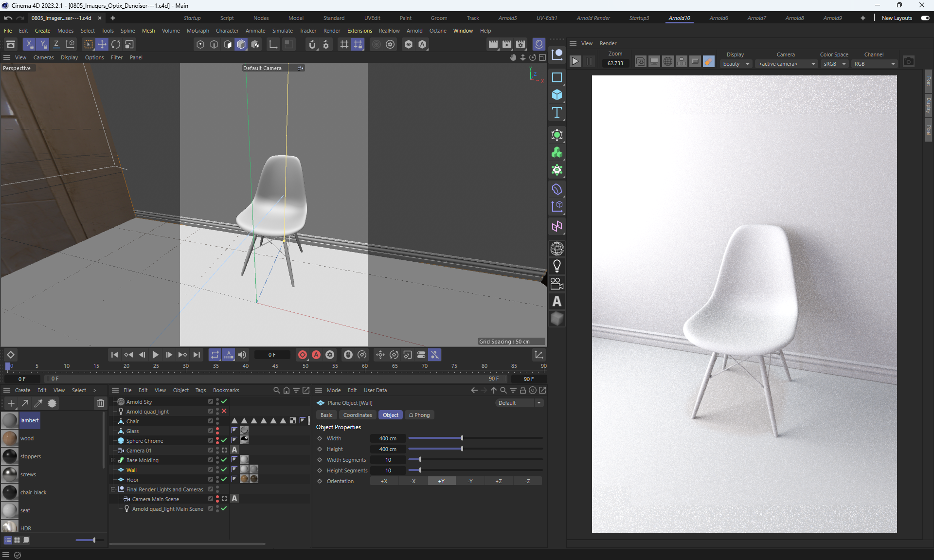Enable the disabled Arnold quad_light object

(x=224, y=411)
